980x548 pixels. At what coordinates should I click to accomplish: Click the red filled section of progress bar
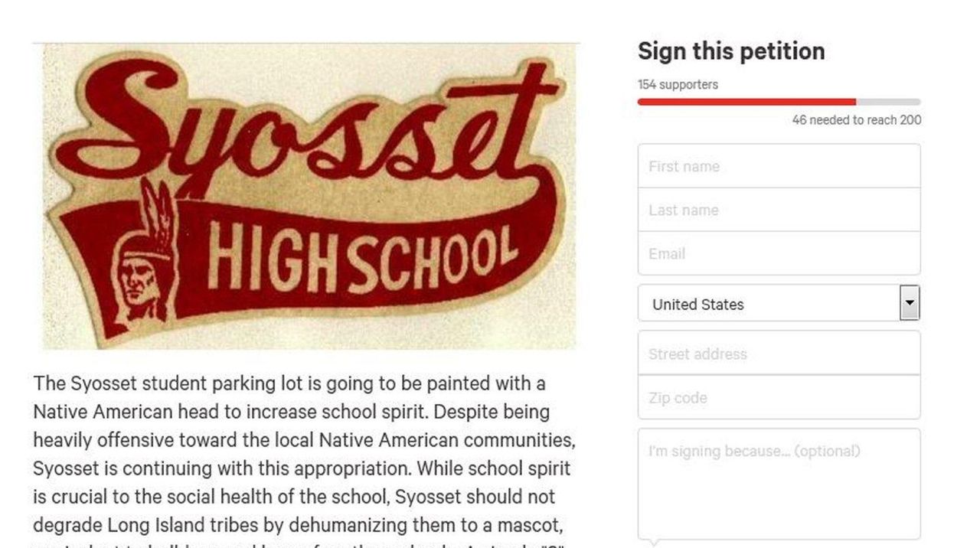[x=746, y=101]
